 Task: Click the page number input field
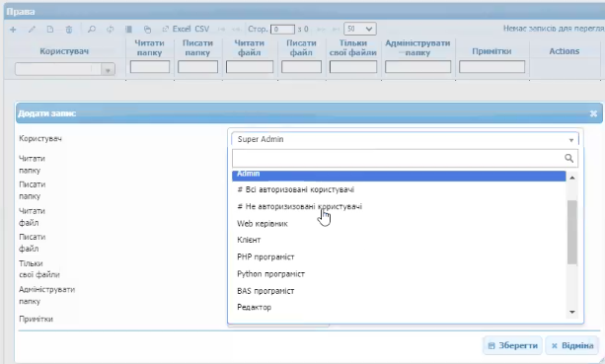point(282,30)
